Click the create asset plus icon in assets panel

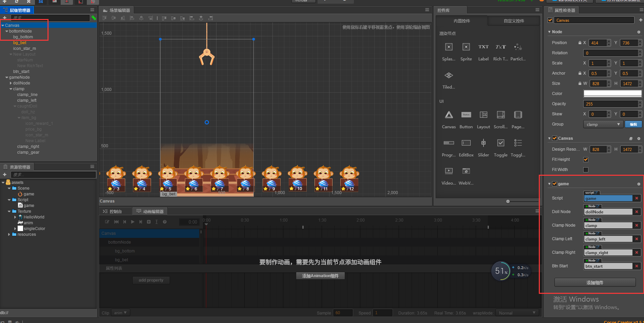5,174
